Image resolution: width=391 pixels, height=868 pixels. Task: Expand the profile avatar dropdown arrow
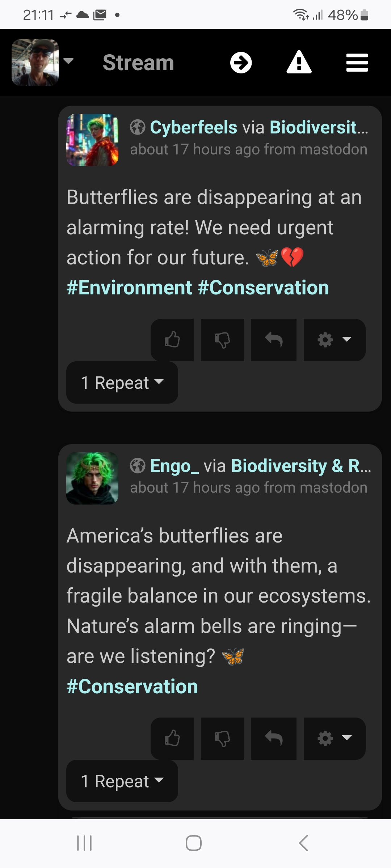[x=68, y=61]
